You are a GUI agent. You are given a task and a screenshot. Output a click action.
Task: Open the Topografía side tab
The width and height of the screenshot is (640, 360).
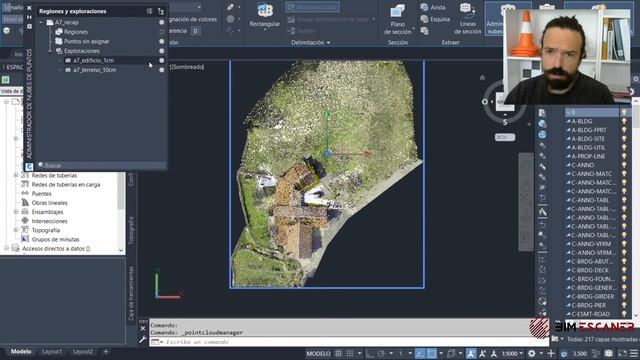(131, 231)
